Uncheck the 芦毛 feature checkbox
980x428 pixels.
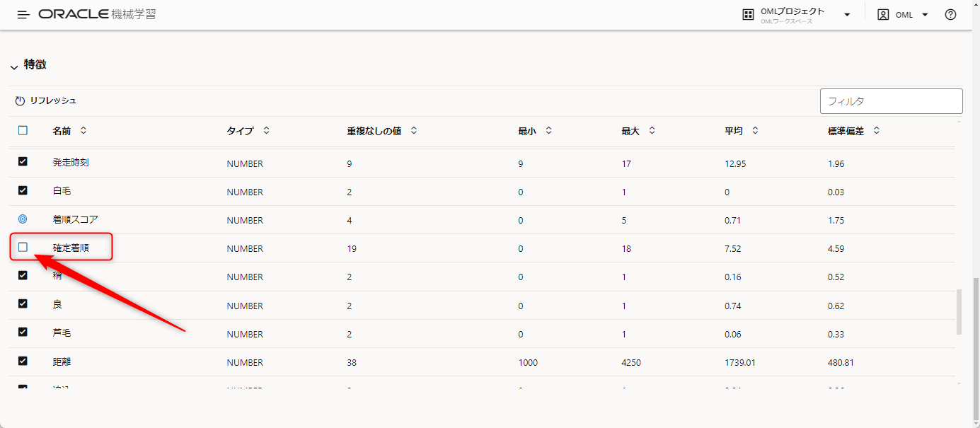(23, 332)
